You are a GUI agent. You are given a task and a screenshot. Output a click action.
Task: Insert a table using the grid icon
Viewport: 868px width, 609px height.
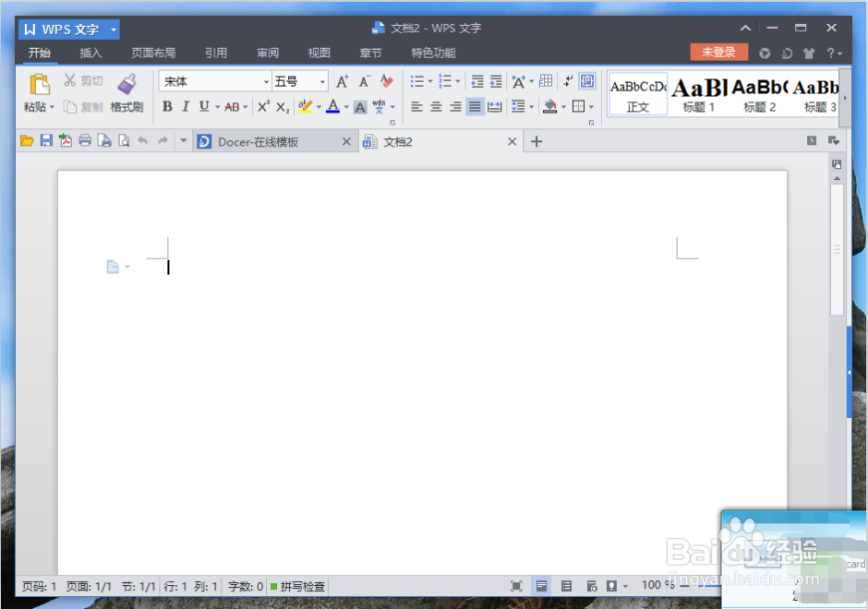click(546, 81)
